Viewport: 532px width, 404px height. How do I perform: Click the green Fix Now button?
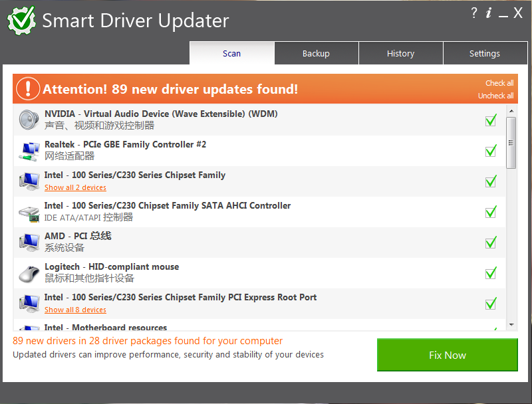pyautogui.click(x=447, y=355)
